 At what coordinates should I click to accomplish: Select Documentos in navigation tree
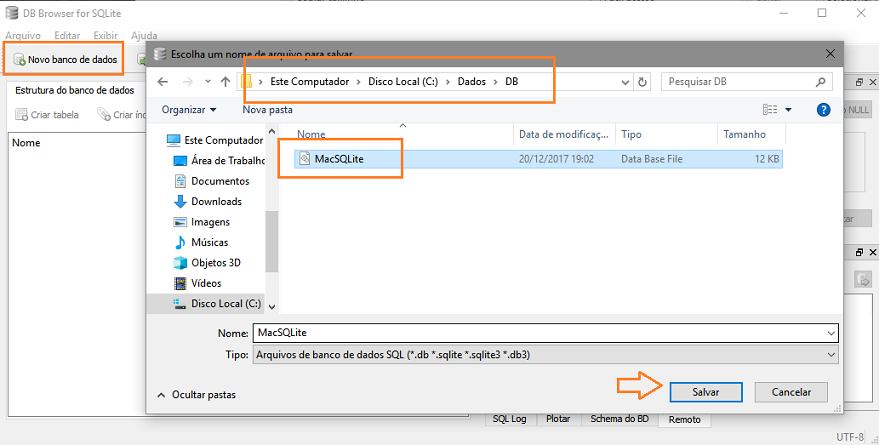[x=212, y=181]
